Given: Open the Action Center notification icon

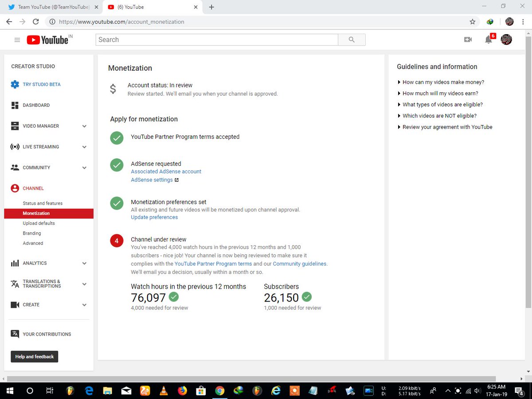Looking at the screenshot, I should pyautogui.click(x=520, y=391).
